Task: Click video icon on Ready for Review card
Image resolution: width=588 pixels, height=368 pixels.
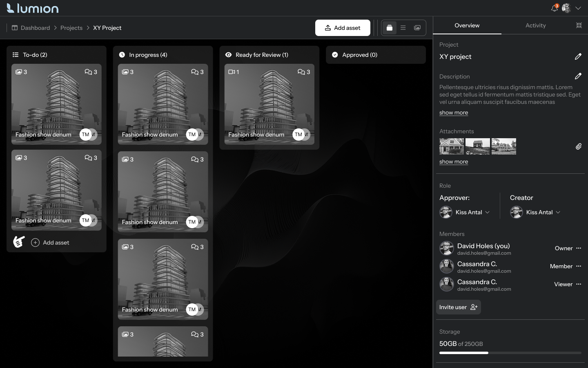Action: click(232, 72)
